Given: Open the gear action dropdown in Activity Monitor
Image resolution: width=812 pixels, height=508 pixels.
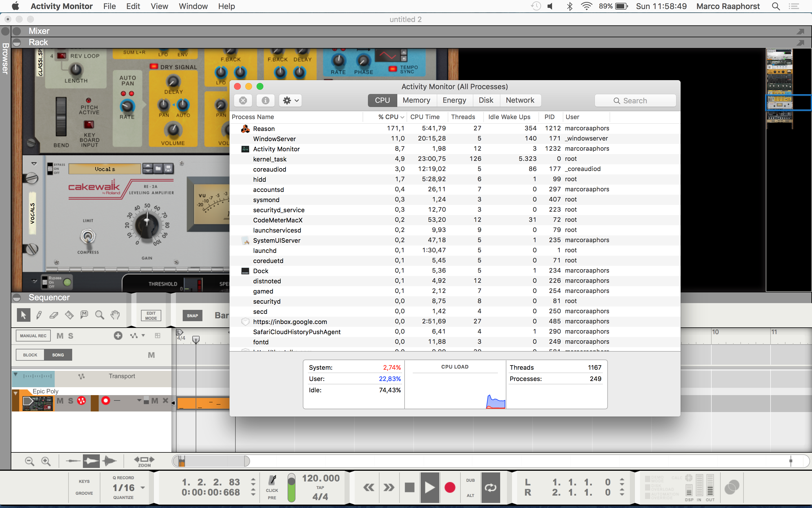Looking at the screenshot, I should (x=290, y=100).
